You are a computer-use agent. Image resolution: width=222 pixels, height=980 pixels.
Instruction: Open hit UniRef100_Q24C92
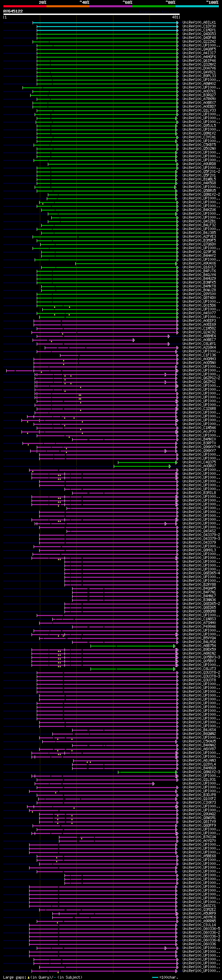point(199,332)
